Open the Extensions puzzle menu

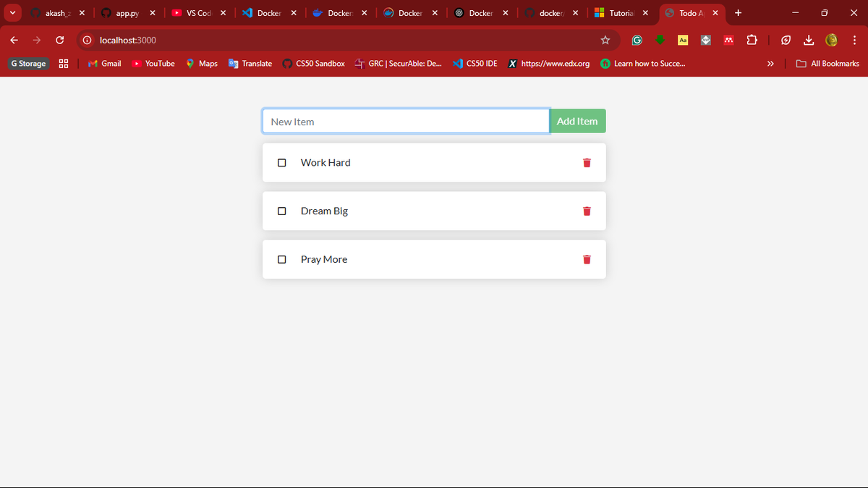[x=752, y=40]
